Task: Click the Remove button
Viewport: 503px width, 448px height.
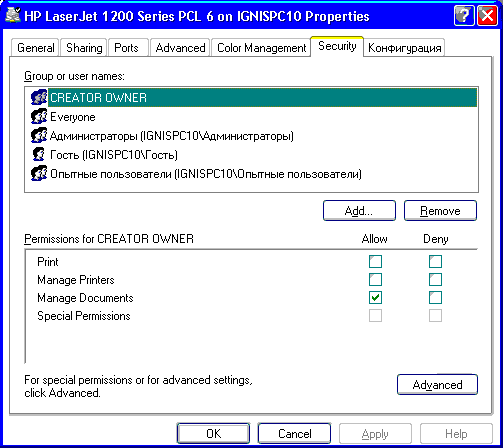Action: tap(440, 211)
